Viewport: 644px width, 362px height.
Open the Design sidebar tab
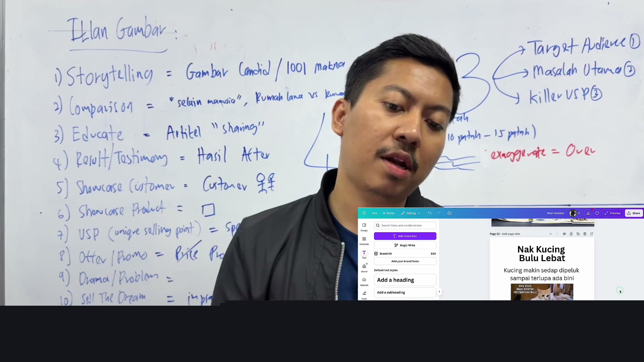(x=364, y=227)
